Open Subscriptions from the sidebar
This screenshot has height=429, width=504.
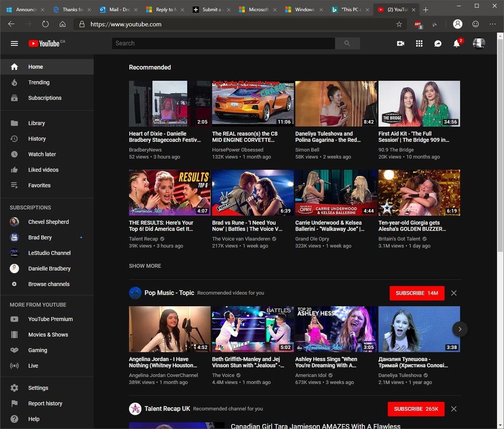click(x=47, y=98)
